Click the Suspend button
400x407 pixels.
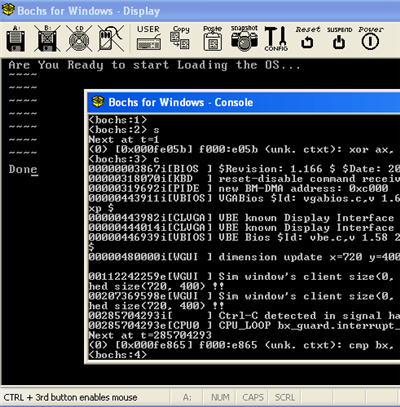tap(339, 38)
